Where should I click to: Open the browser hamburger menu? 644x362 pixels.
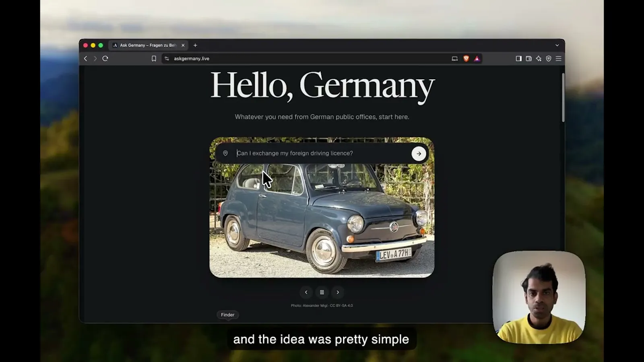coord(559,59)
